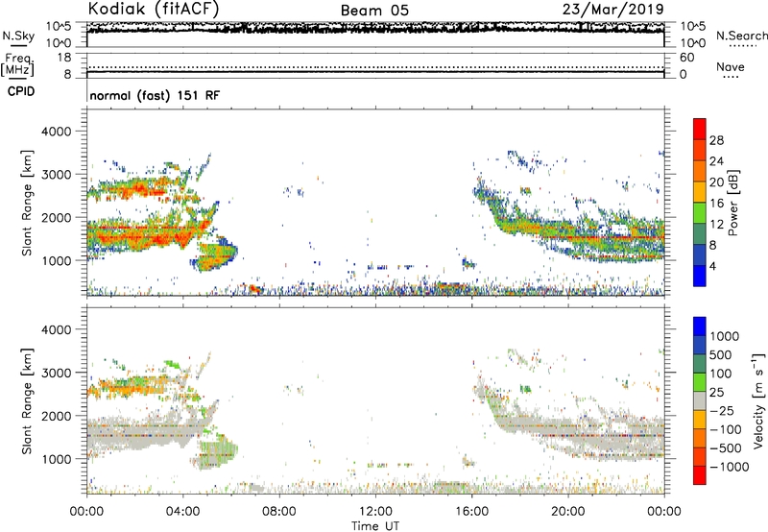Screen dimensions: 768x532
Task: Click the "N.Sky" axis label
Action: (18, 36)
